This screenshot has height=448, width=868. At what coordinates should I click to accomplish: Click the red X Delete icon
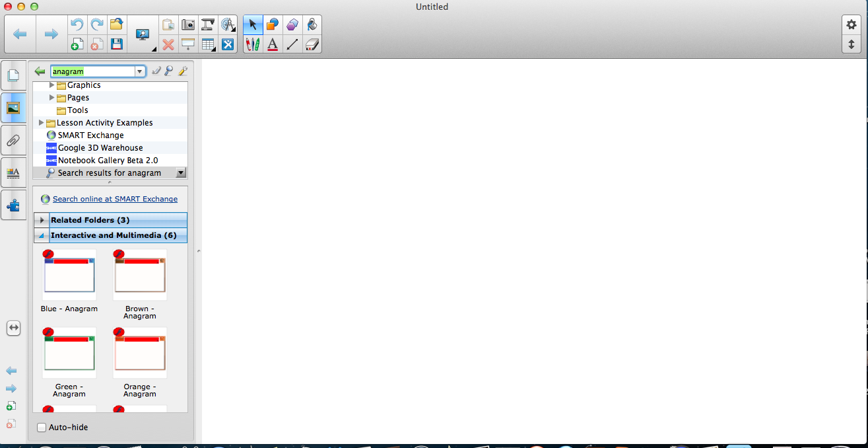click(168, 44)
